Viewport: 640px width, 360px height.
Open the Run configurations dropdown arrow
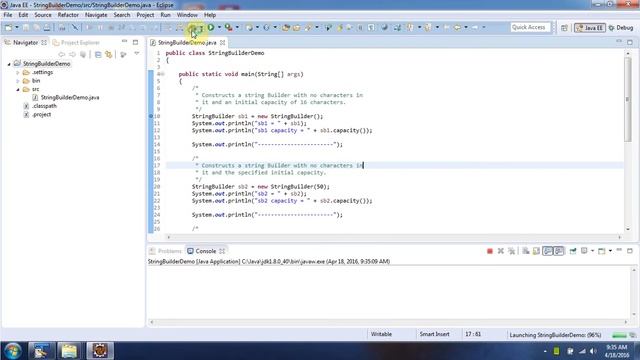(219, 27)
